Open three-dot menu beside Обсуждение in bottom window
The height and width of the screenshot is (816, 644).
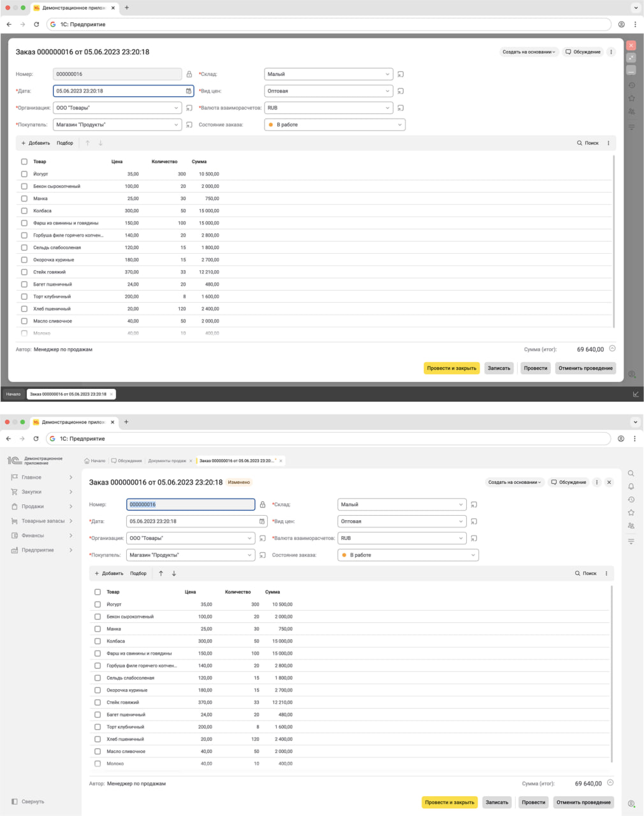tap(597, 482)
